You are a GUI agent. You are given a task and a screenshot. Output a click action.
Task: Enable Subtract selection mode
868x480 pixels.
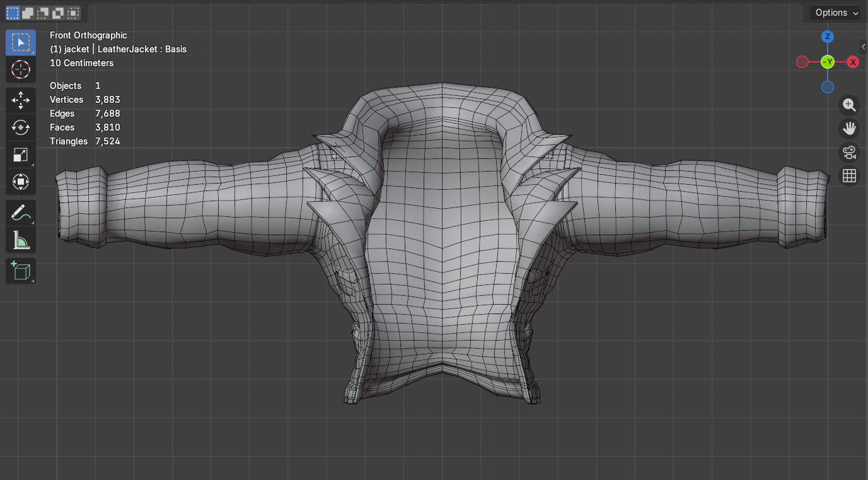click(x=43, y=13)
